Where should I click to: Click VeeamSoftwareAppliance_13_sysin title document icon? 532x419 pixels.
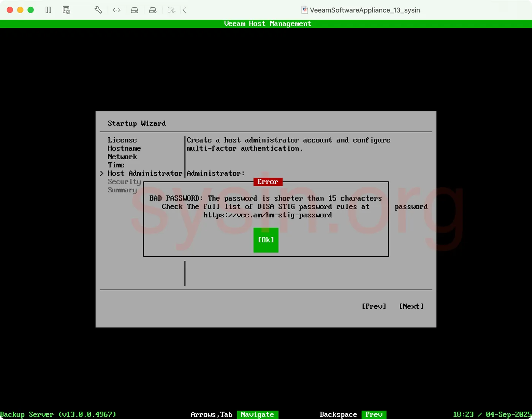pyautogui.click(x=305, y=10)
